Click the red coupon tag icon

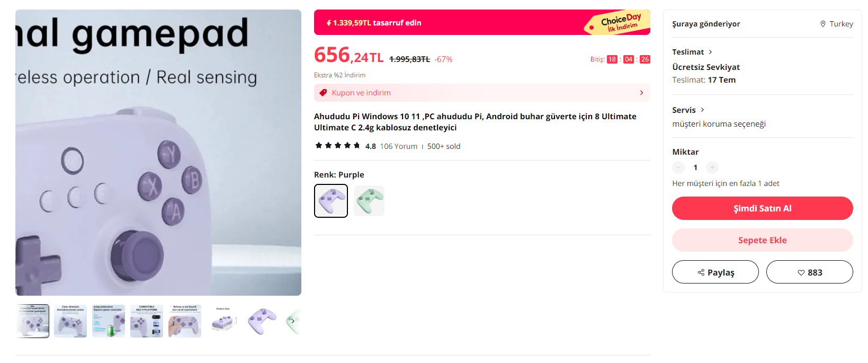tap(323, 93)
